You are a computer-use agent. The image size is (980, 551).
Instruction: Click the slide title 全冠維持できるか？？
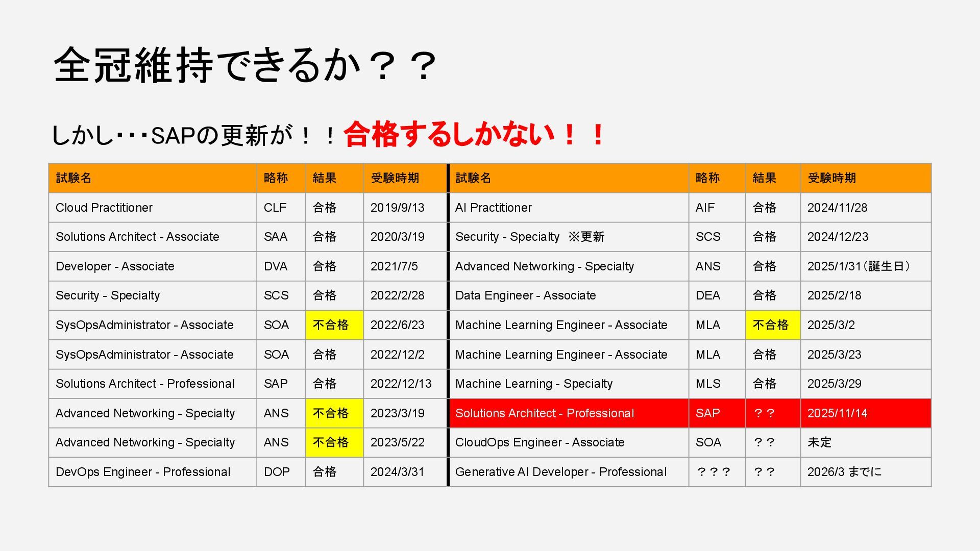click(x=245, y=65)
